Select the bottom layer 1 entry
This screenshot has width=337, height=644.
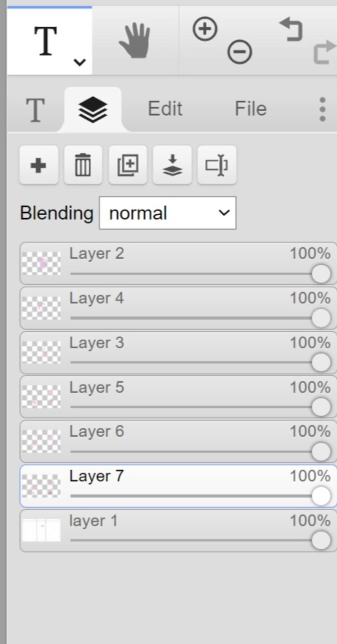pos(178,531)
